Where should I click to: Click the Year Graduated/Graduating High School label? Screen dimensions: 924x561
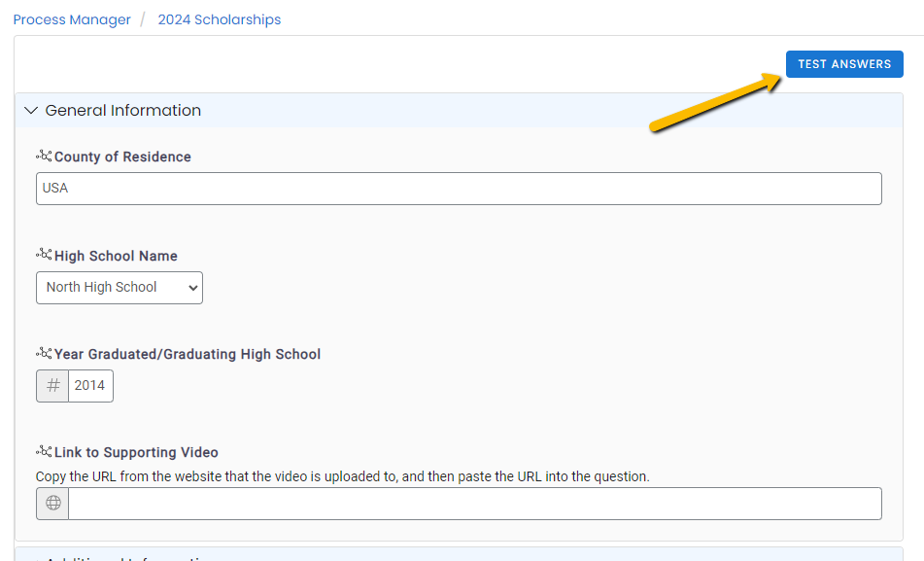(x=188, y=354)
